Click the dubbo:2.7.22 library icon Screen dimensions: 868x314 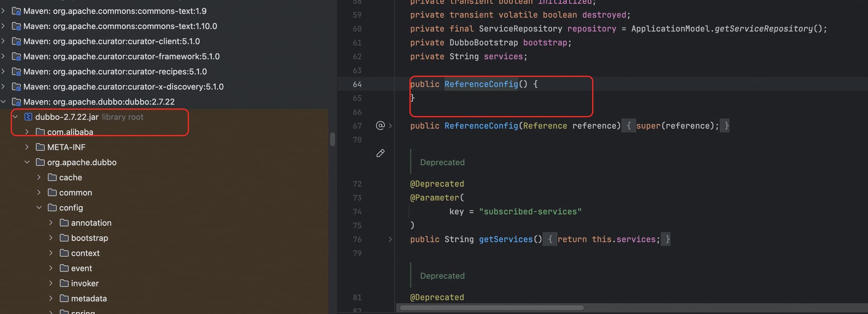pos(16,102)
